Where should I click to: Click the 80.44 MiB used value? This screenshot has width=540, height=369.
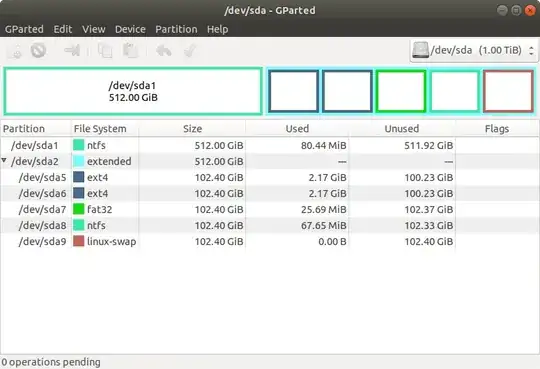pyautogui.click(x=324, y=145)
